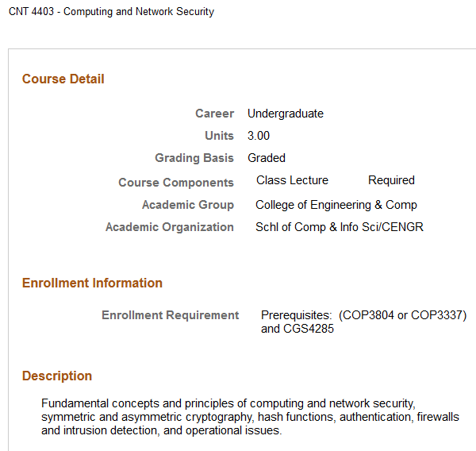The image size is (476, 451).
Task: Select the Class Lecture component
Action: [x=292, y=180]
